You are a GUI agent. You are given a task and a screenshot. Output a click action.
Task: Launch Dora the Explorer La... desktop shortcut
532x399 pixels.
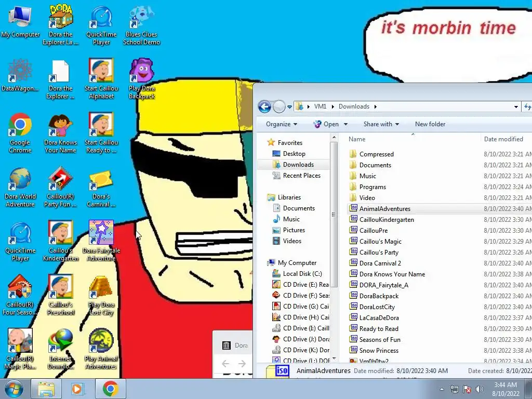pyautogui.click(x=60, y=24)
